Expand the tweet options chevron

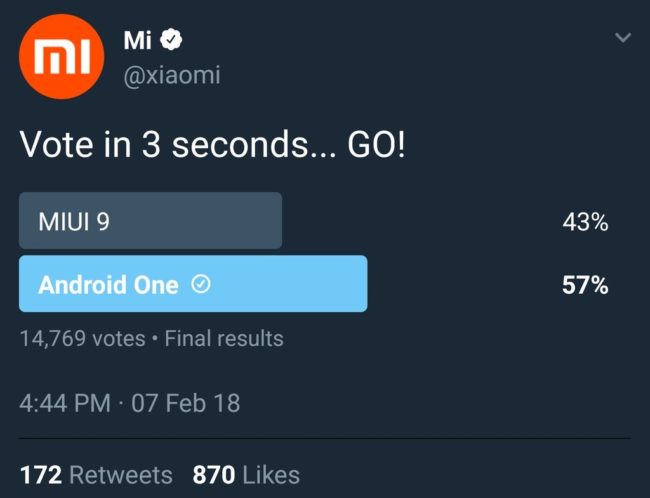coord(623,38)
